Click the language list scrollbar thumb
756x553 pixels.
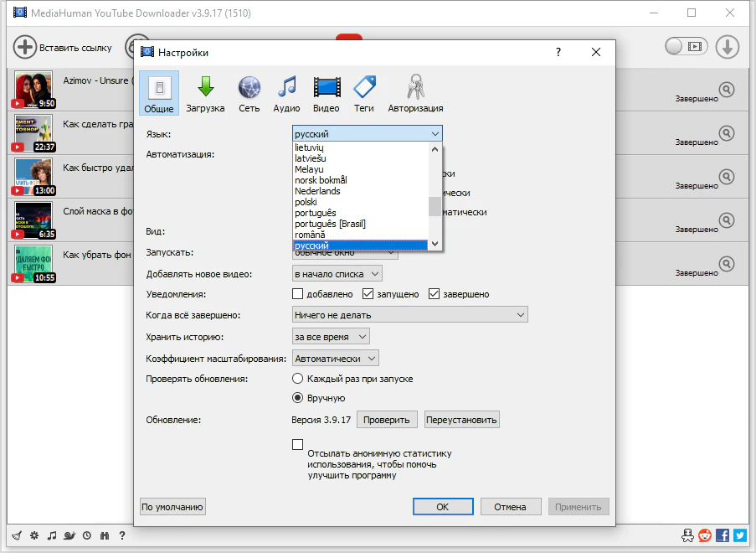(x=434, y=206)
